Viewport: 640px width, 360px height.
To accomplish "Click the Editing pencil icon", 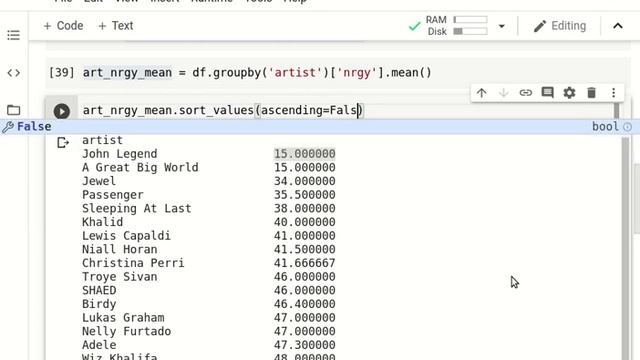I will 540,26.
